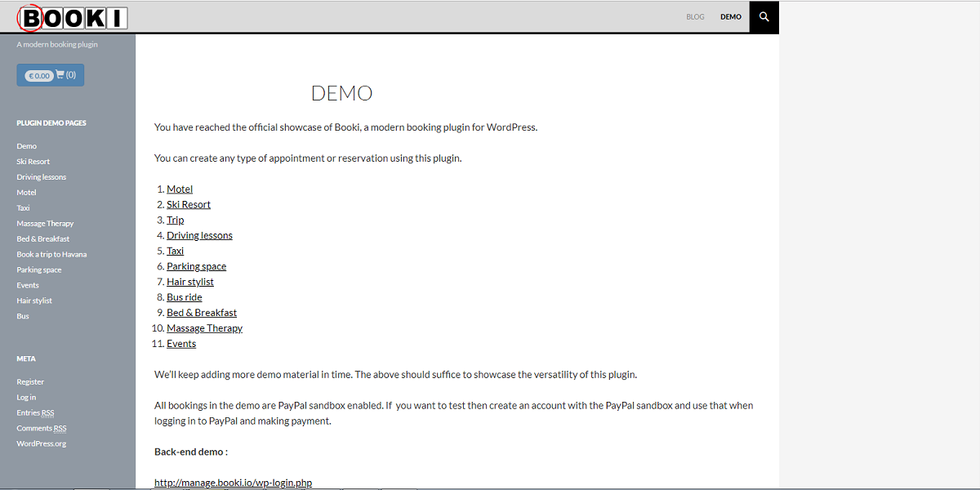Follow the Massage Therapy link in the numbered list
Image resolution: width=980 pixels, height=490 pixels.
[205, 329]
